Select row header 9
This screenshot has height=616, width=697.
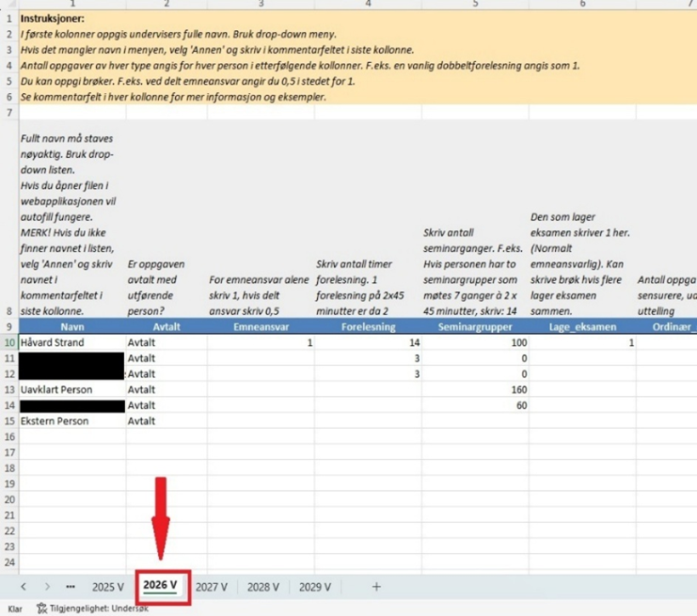9,326
